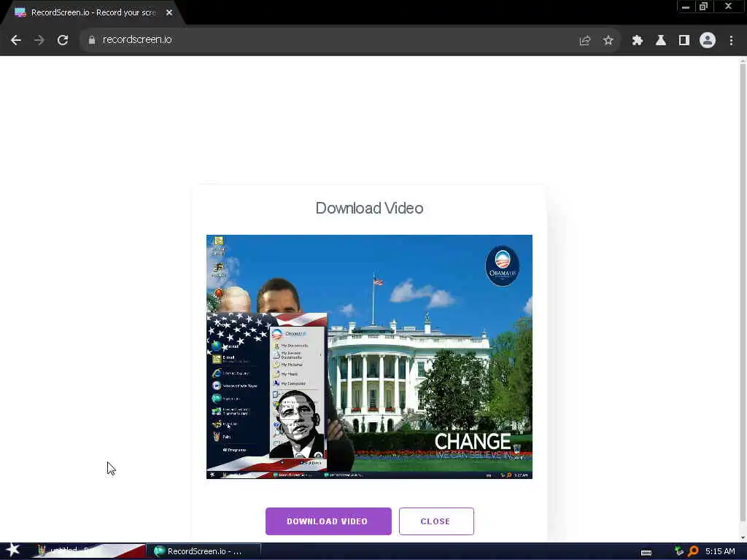This screenshot has height=560, width=747.
Task: Select RecordScreen.io taskbar window button
Action: coord(204,551)
